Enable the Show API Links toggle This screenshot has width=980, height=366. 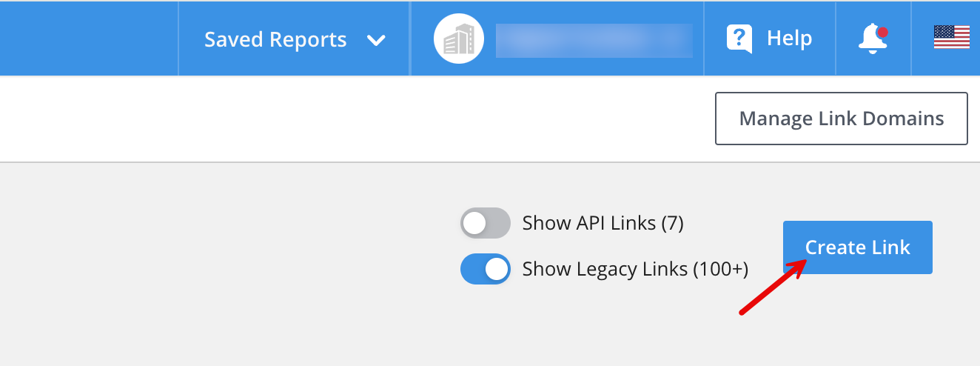[486, 223]
